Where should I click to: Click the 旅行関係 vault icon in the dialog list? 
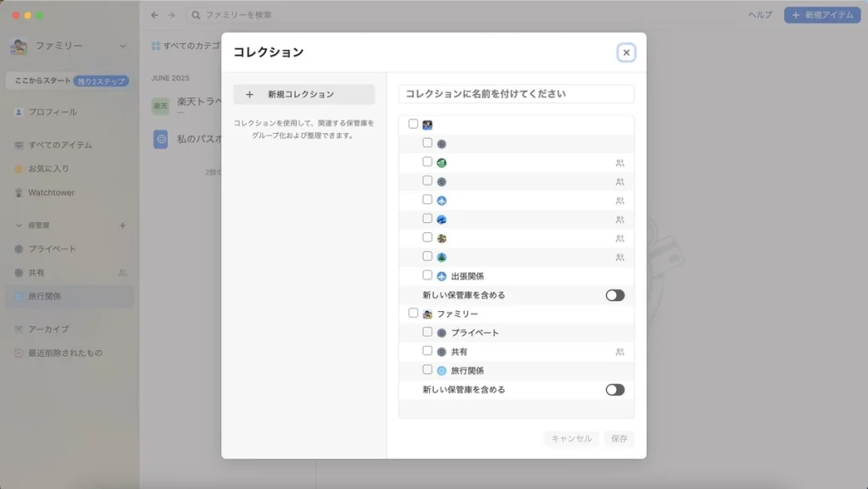tap(442, 370)
